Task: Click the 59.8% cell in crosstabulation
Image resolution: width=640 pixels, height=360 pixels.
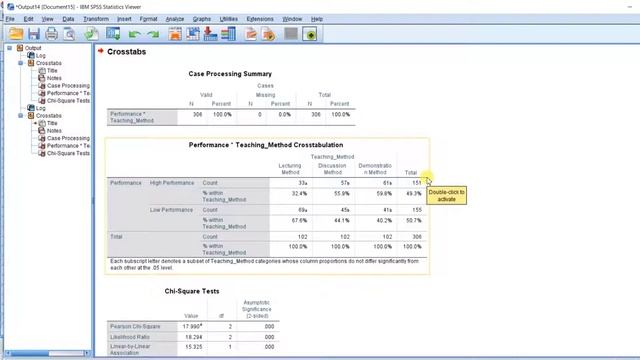Action: [x=384, y=193]
